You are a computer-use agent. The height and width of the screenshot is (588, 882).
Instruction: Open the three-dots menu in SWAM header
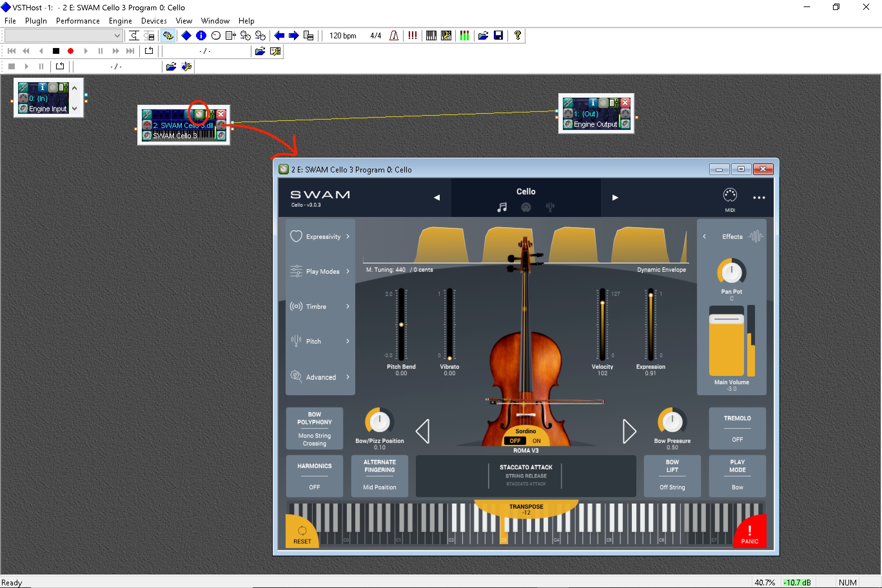[x=759, y=198]
